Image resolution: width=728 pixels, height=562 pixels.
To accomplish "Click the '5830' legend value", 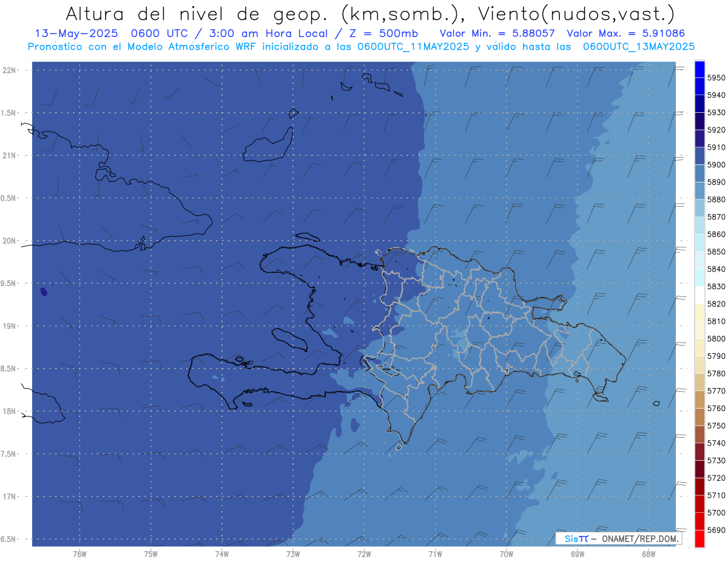I will 716,286.
